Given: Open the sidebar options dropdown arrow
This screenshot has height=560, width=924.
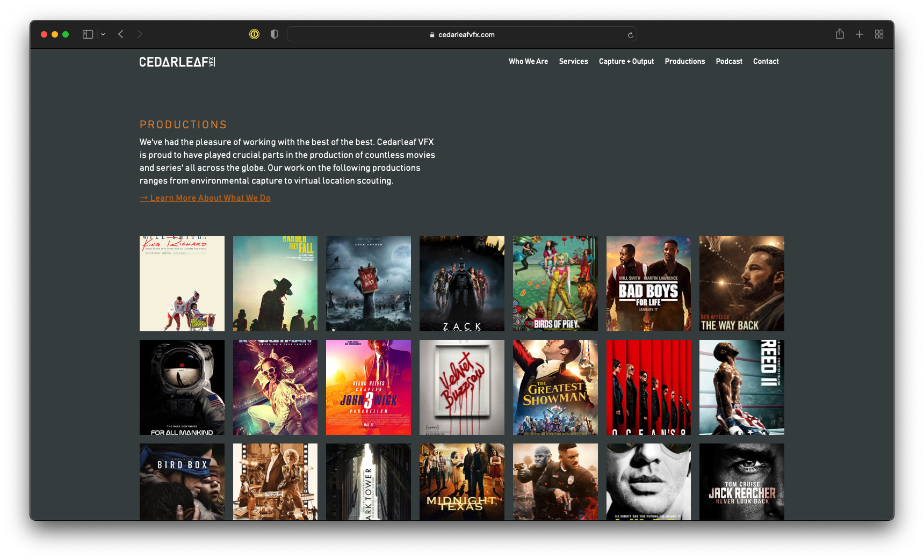Looking at the screenshot, I should click(103, 34).
